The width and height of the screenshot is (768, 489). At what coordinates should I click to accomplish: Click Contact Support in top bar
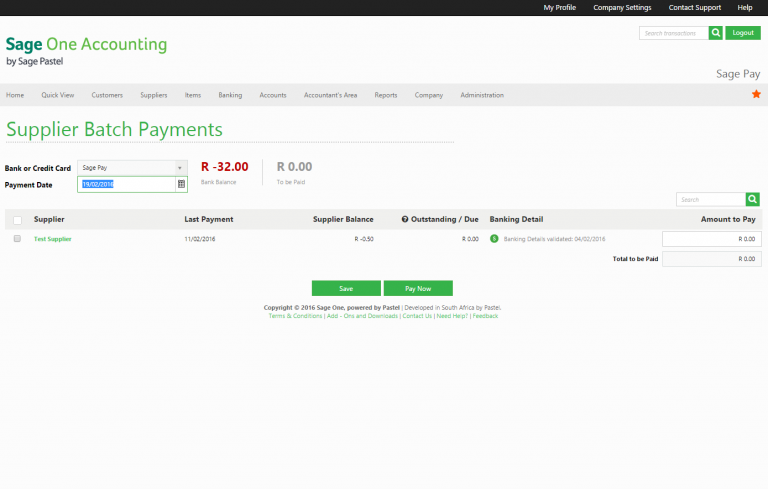(695, 7)
